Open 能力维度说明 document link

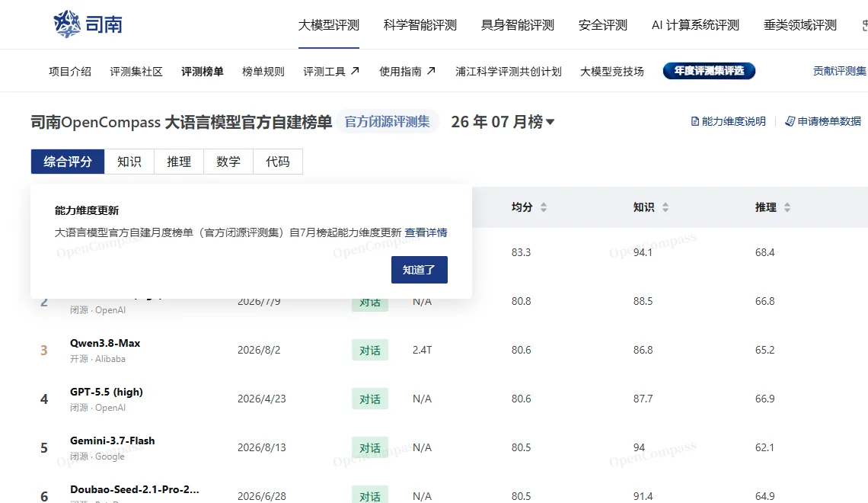tap(729, 121)
